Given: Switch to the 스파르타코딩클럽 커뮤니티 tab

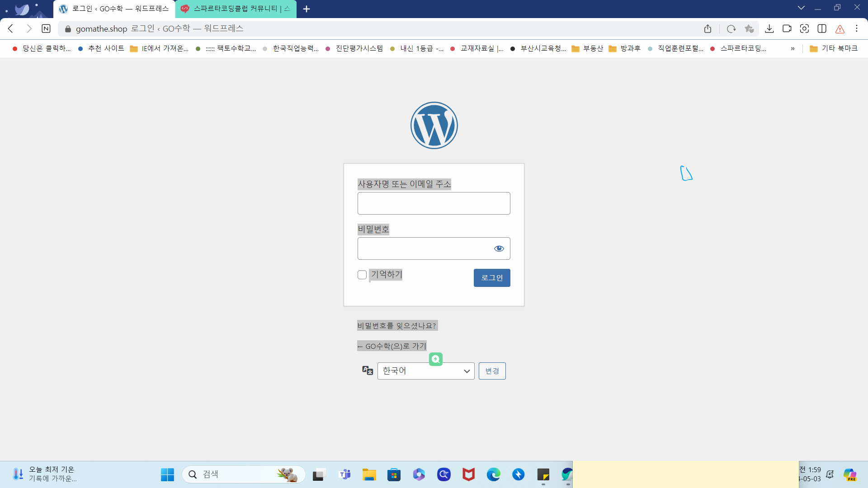Looking at the screenshot, I should pos(236,9).
